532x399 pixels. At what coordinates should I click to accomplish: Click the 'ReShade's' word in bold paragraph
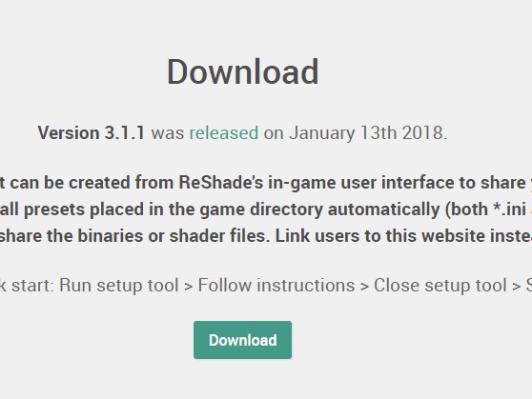[221, 183]
